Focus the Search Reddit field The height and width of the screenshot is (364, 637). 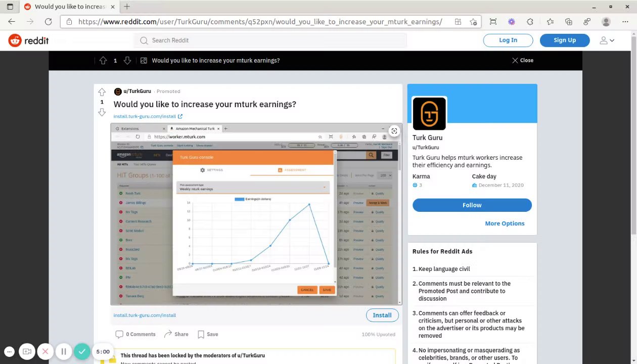[270, 40]
